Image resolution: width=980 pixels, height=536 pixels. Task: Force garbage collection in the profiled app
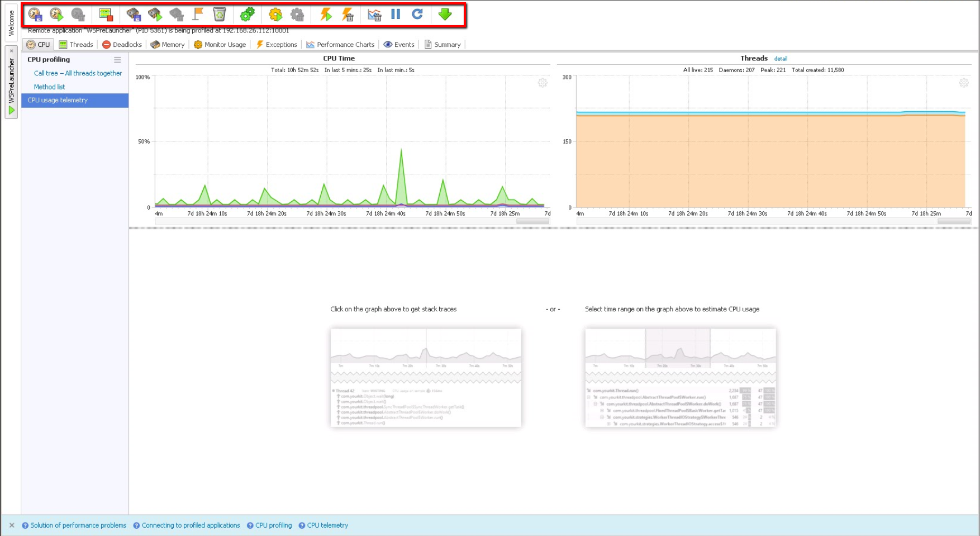pos(220,14)
